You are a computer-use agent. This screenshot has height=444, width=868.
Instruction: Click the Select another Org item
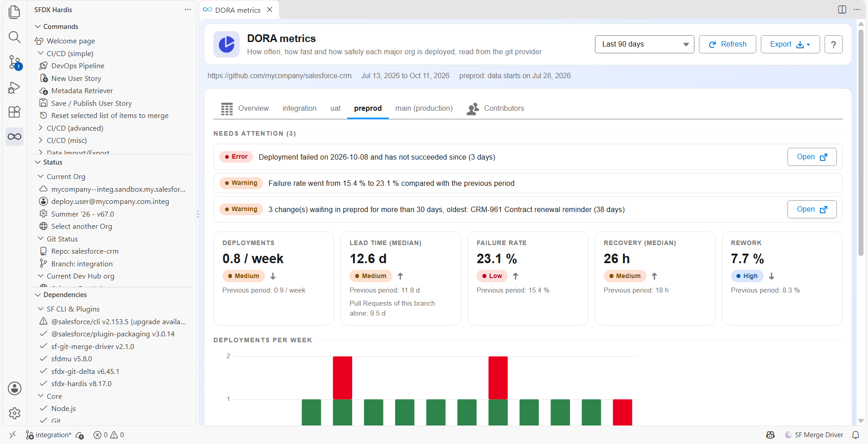pyautogui.click(x=81, y=227)
